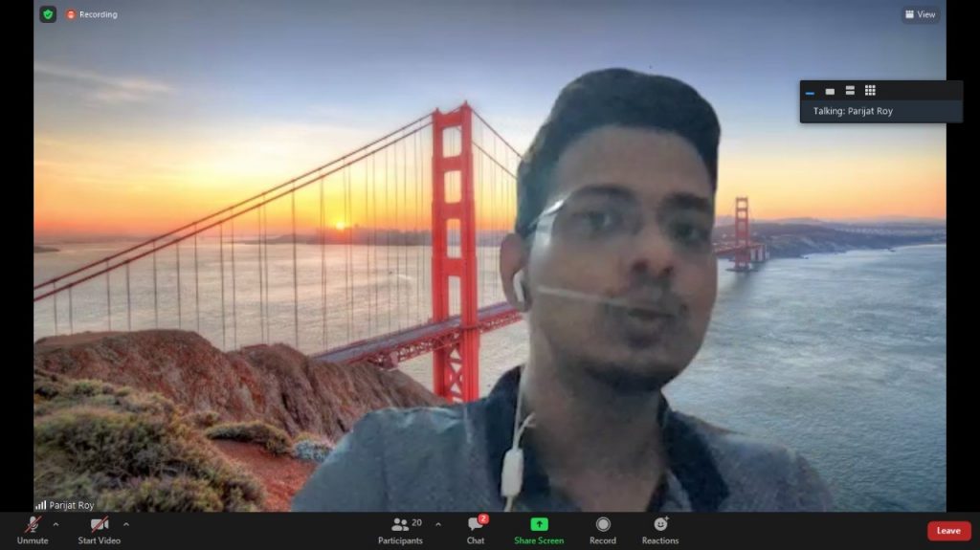
Task: Open the Participants panel
Action: [400, 531]
